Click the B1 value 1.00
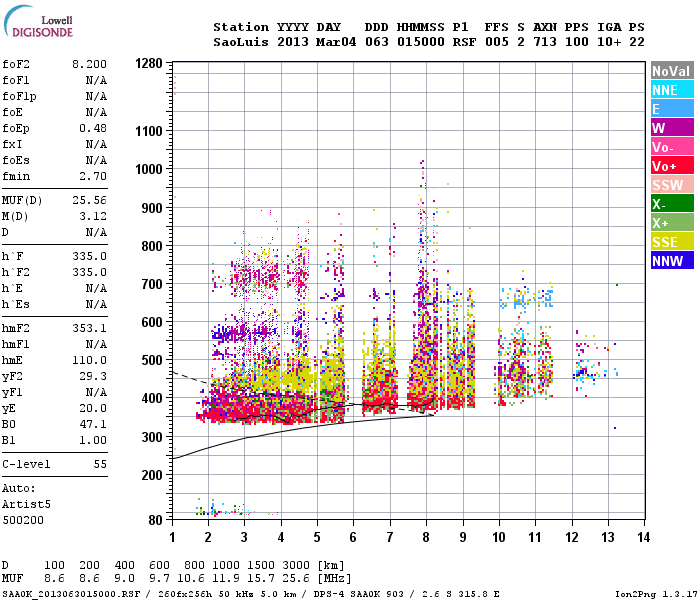700x600 pixels. [x=93, y=441]
